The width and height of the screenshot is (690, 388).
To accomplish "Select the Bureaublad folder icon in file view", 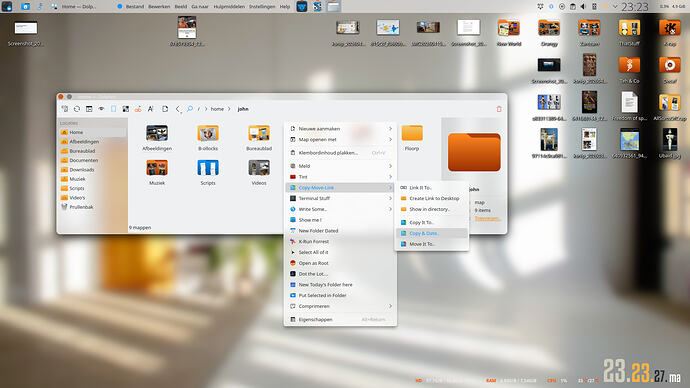I will tap(259, 133).
